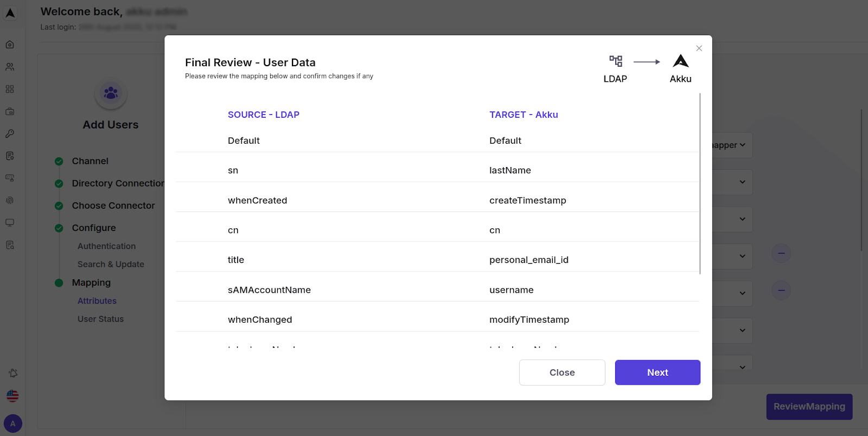
Task: Click the TARGET - Akku column header
Action: point(524,114)
